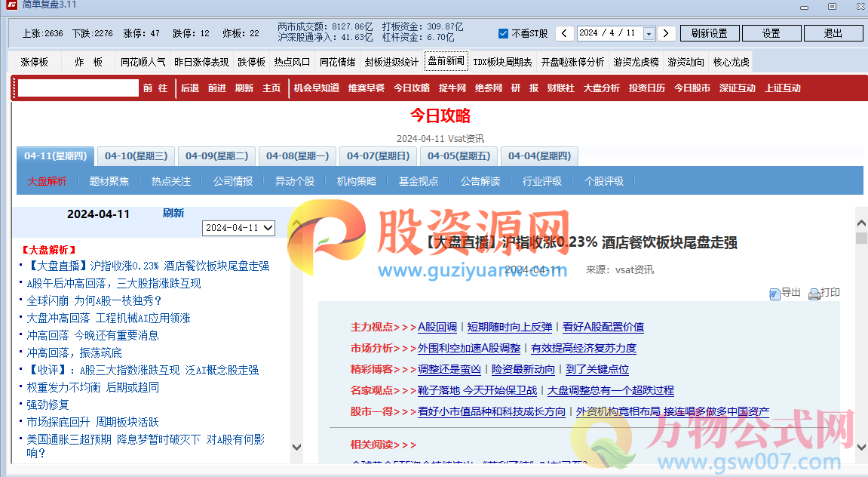This screenshot has height=477, width=868.
Task: Open 设置 settings button
Action: tap(771, 33)
